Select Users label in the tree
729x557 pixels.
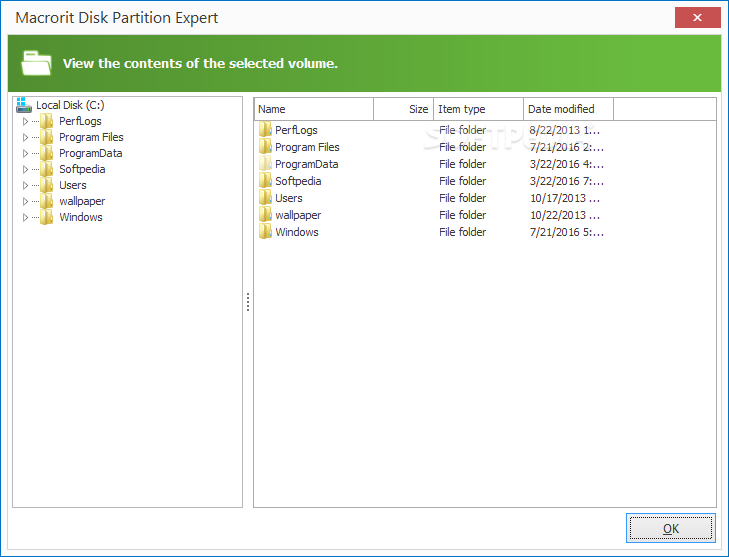click(x=73, y=185)
